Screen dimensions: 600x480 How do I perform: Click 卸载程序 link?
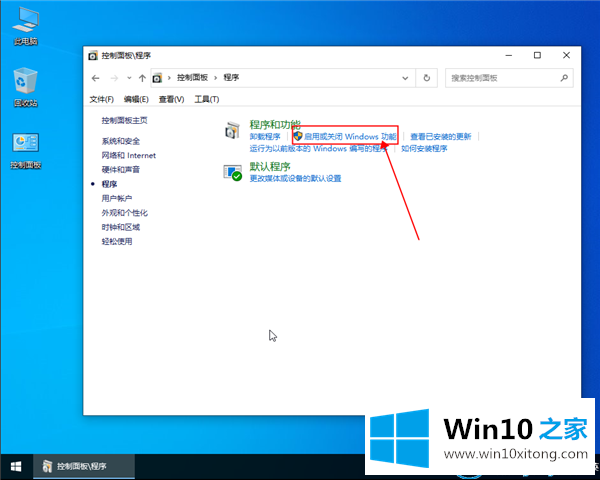(265, 137)
